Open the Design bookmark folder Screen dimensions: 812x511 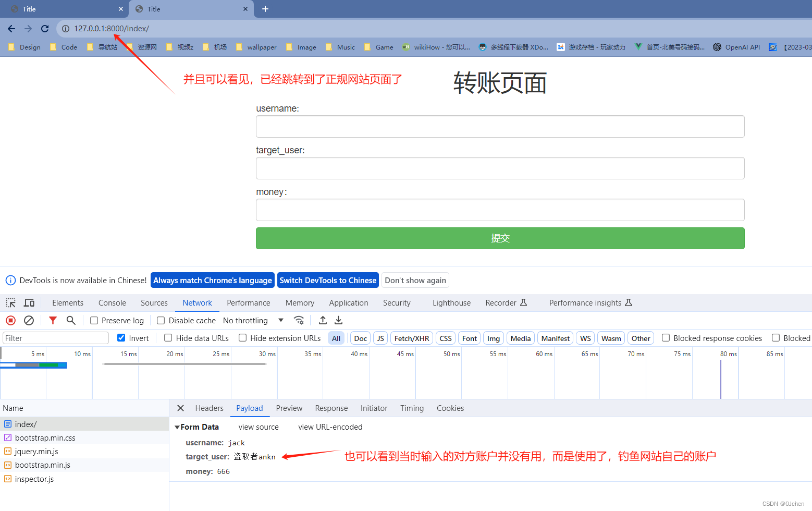coord(24,47)
